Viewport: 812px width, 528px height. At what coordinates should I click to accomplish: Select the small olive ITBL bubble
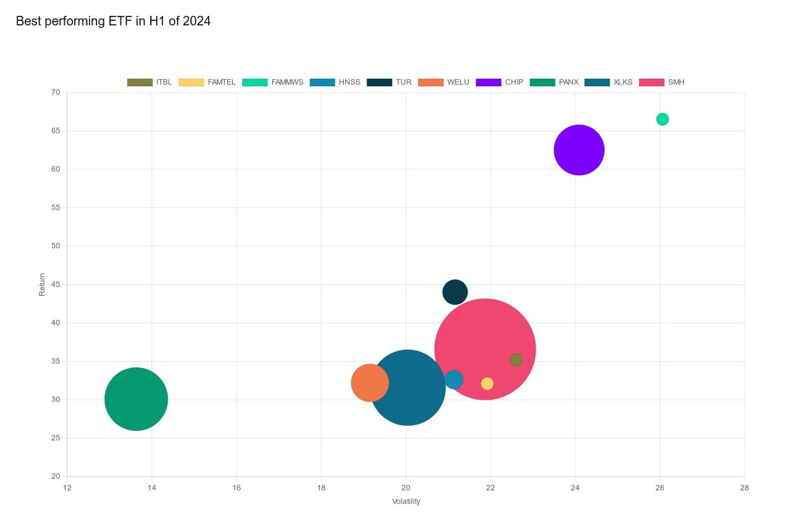(516, 360)
